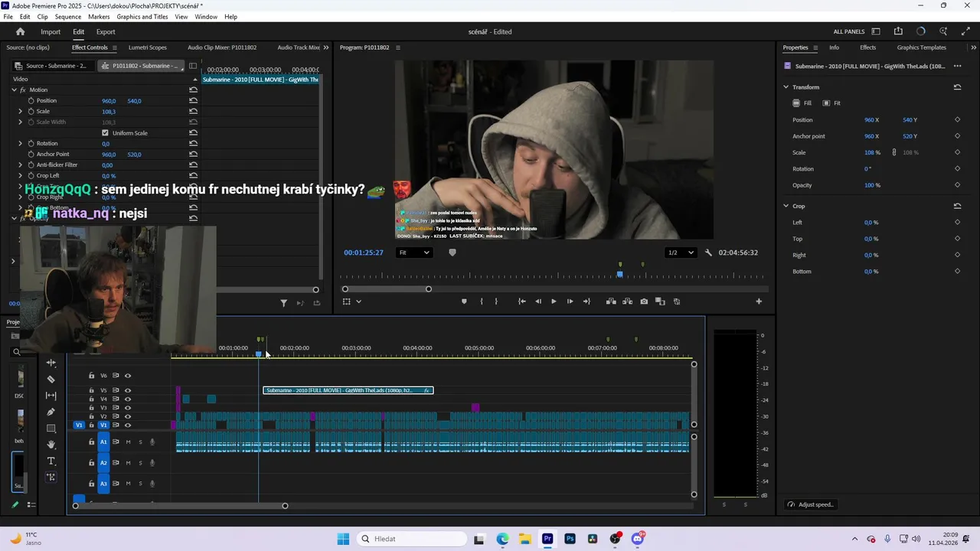980x551 pixels.
Task: Toggle the Uniform Scale checkbox
Action: click(105, 133)
